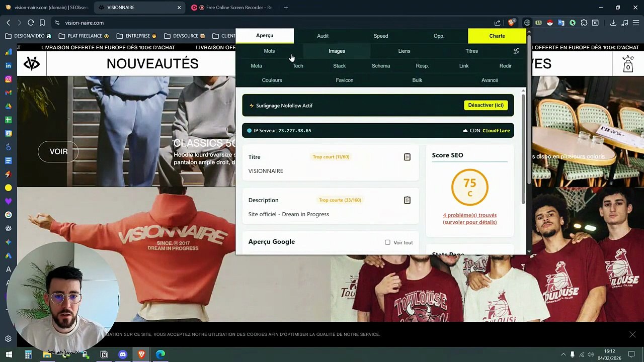Click the vision-naire.com address bar
Viewport: 644px width, 362px height.
[272, 23]
